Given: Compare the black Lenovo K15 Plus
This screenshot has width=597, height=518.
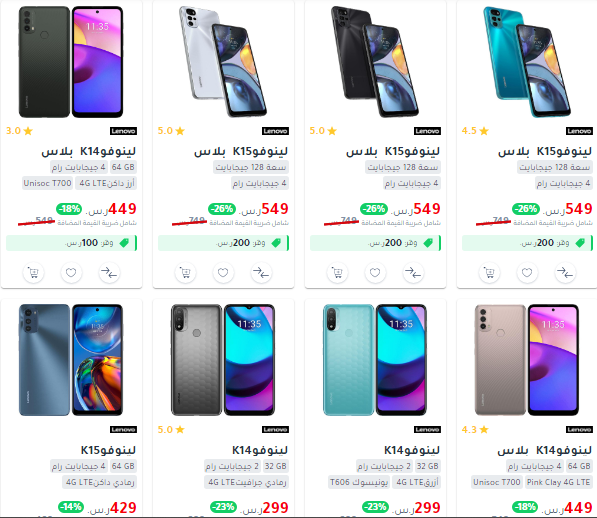Looking at the screenshot, I should point(413,273).
